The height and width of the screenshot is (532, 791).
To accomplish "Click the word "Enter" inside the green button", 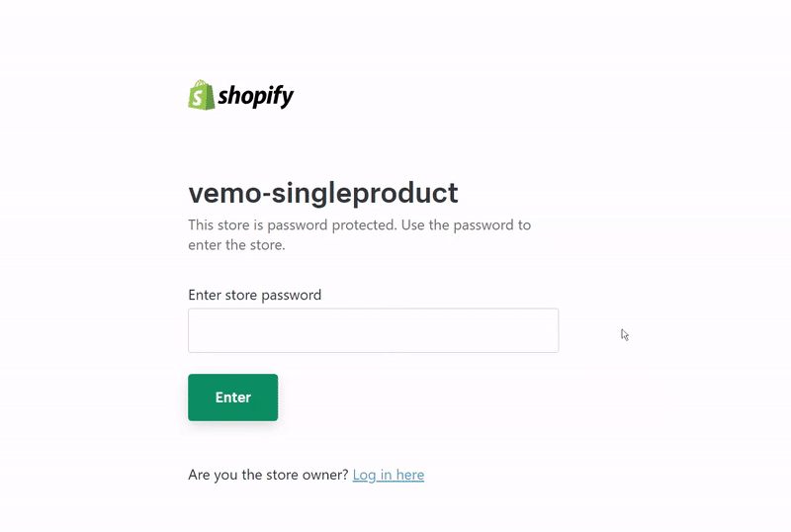I will 233,398.
